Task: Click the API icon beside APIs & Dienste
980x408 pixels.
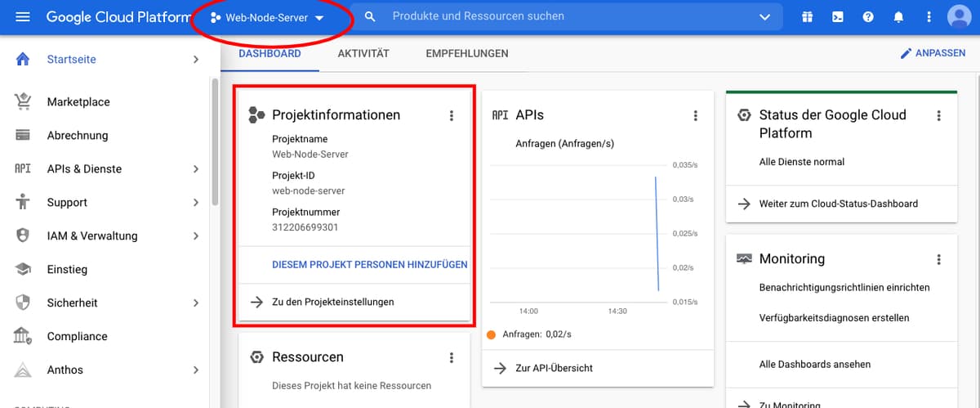Action: coord(23,169)
